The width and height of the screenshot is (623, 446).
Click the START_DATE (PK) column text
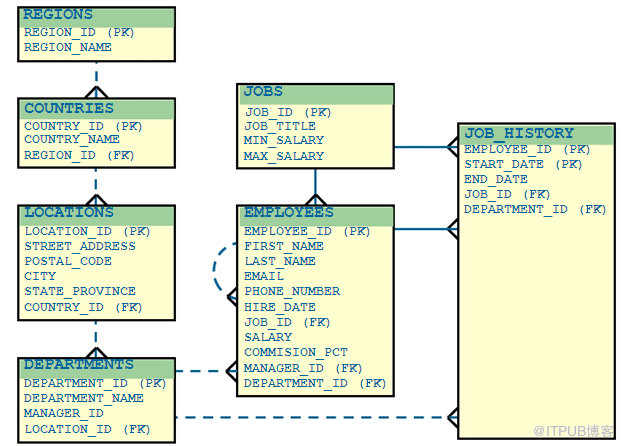pyautogui.click(x=523, y=164)
